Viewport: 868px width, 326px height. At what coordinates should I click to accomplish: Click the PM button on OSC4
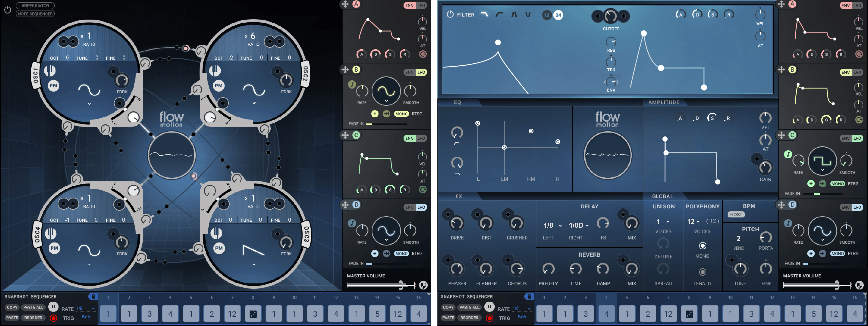[54, 248]
